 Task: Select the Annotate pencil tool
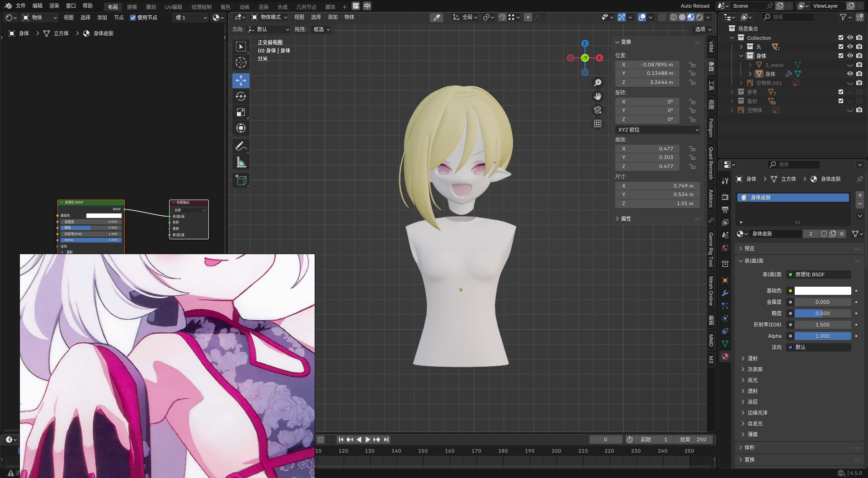click(x=241, y=147)
